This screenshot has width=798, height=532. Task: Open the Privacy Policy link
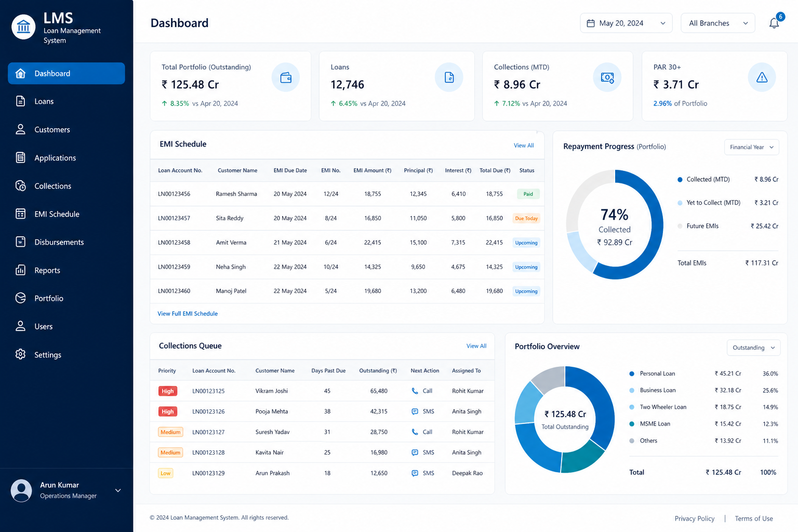pos(695,518)
